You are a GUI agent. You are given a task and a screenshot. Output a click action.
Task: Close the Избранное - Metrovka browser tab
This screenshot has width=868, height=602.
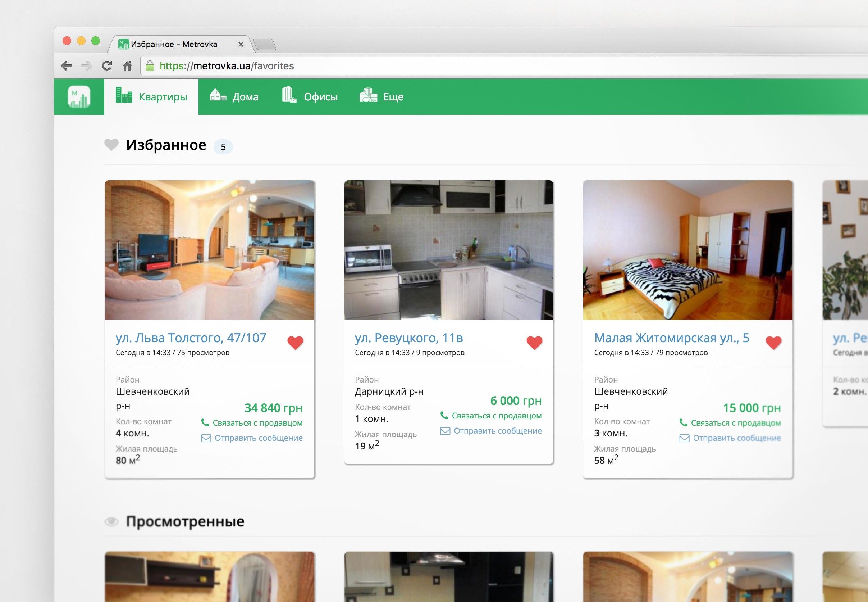coord(241,45)
